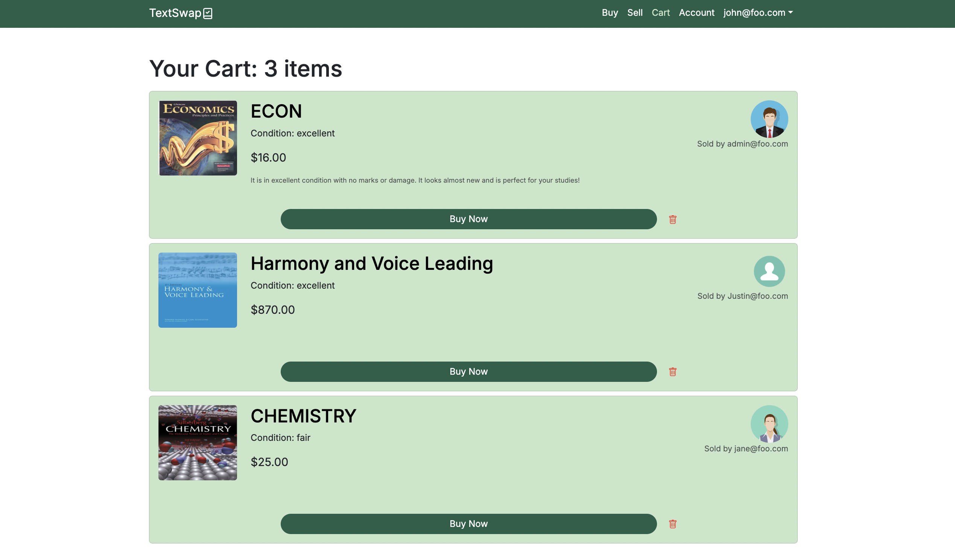Image resolution: width=955 pixels, height=560 pixels.
Task: Click the trash icon for CHEMISTRY
Action: pyautogui.click(x=672, y=524)
